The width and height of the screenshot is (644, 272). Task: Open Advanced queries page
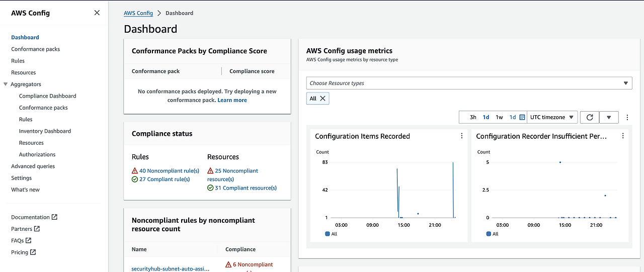pyautogui.click(x=33, y=166)
